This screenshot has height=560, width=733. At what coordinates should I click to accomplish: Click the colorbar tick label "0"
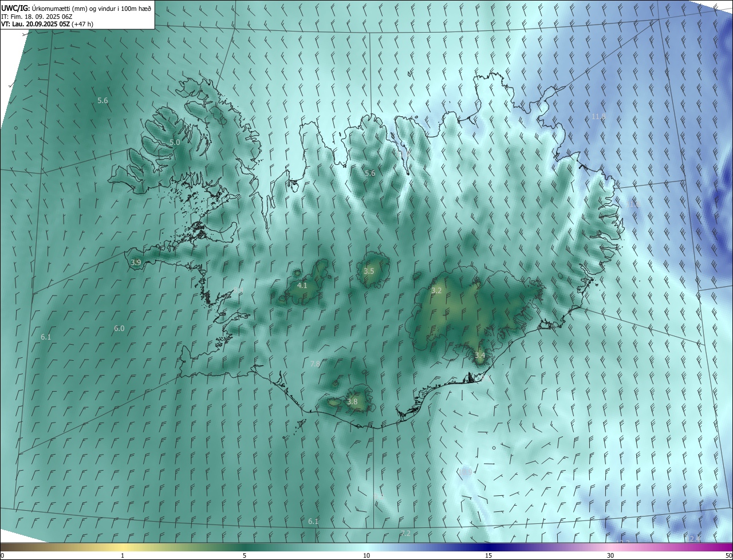(x=2, y=556)
